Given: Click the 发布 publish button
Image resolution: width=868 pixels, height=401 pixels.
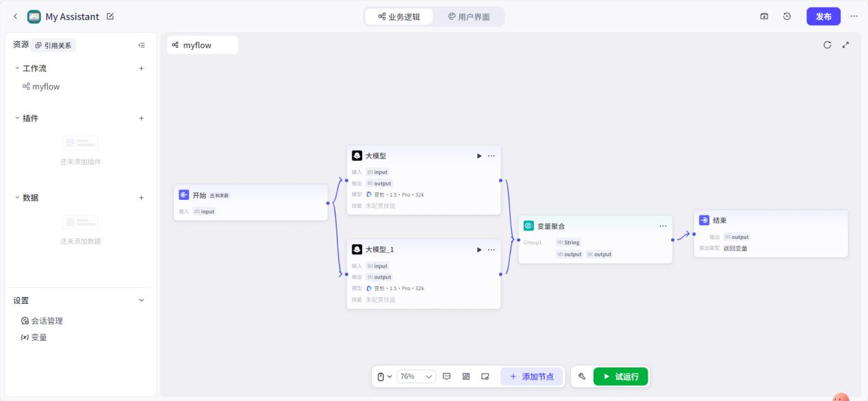Looking at the screenshot, I should coord(823,16).
